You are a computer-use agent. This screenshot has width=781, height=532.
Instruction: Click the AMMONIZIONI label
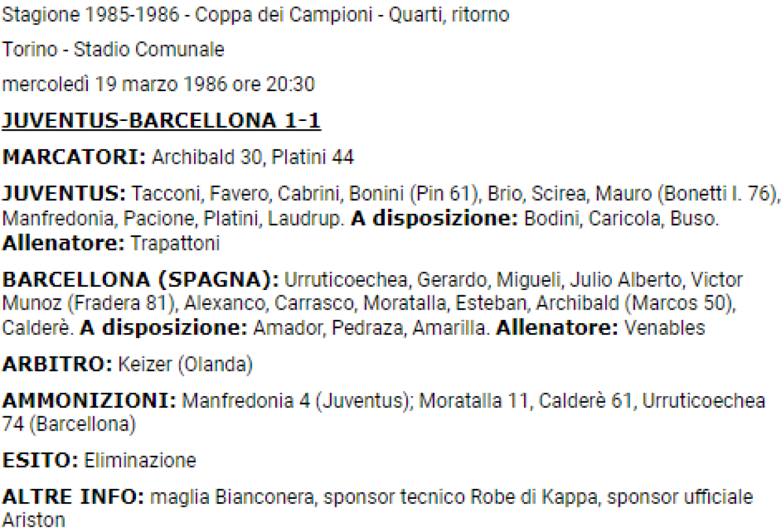click(x=89, y=401)
